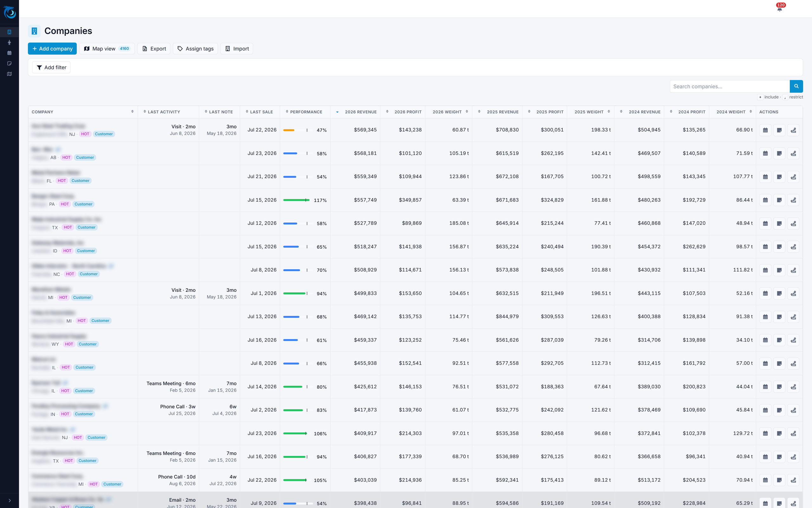Open Companies building icon in sidebar
The height and width of the screenshot is (508, 812).
(10, 32)
